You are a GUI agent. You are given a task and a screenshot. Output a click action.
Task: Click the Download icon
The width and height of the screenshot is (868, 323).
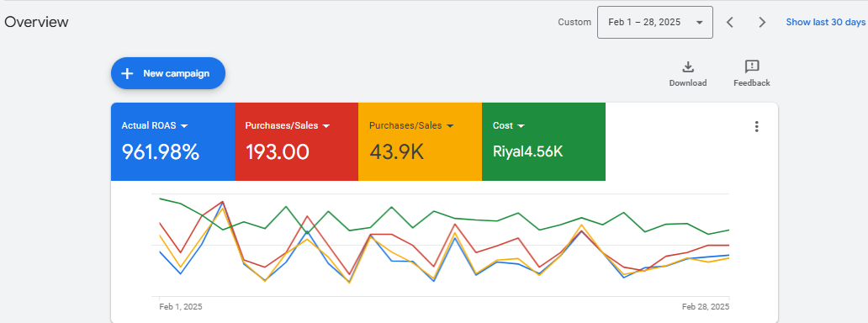(687, 67)
